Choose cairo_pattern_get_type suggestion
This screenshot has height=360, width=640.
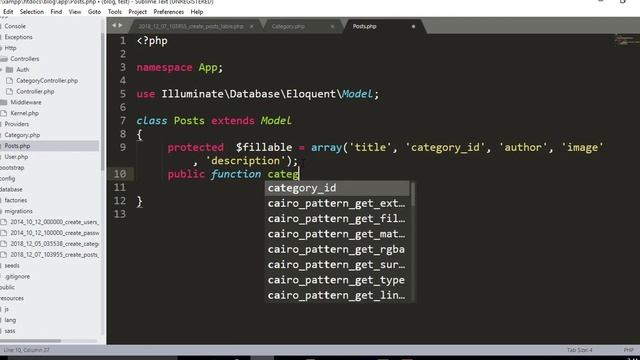click(337, 280)
